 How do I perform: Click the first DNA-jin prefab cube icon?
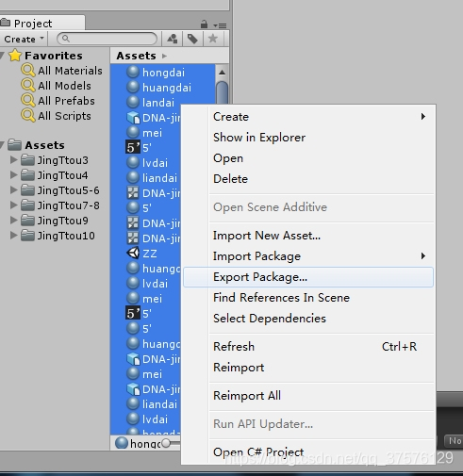(133, 118)
